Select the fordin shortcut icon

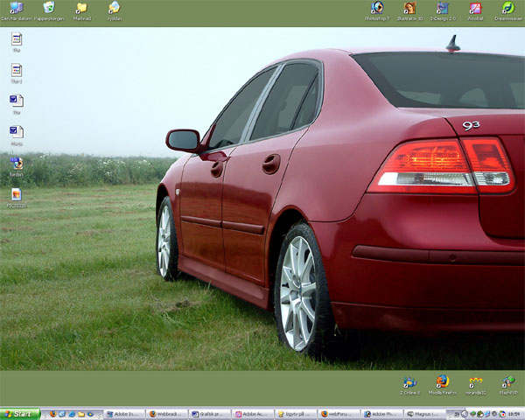[16, 167]
